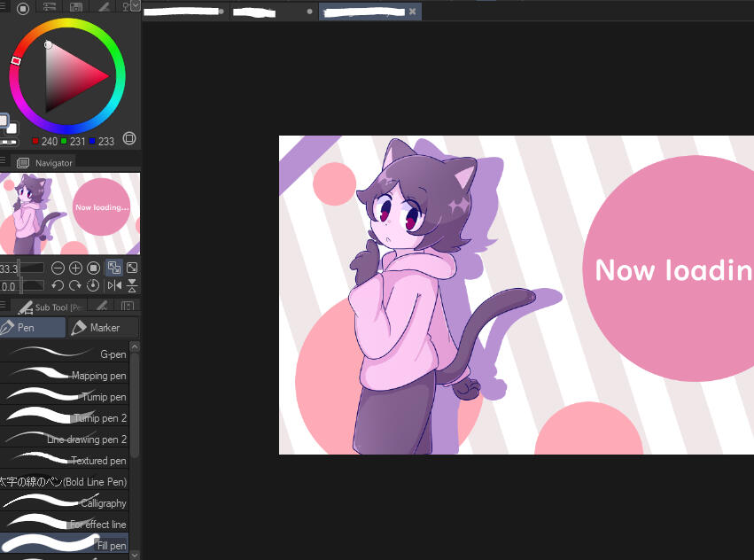The image size is (754, 560).
Task: Select the sub drawing color swatch
Action: click(12, 129)
